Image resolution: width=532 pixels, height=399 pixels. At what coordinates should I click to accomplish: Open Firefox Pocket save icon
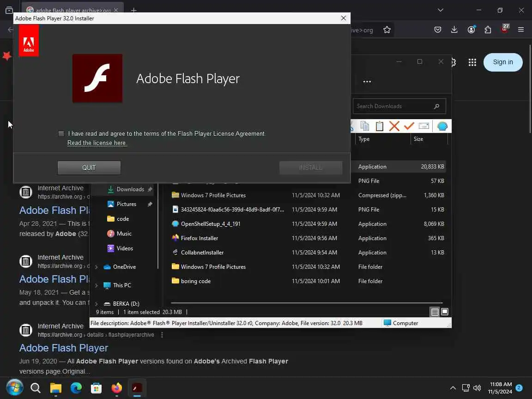coord(438,30)
